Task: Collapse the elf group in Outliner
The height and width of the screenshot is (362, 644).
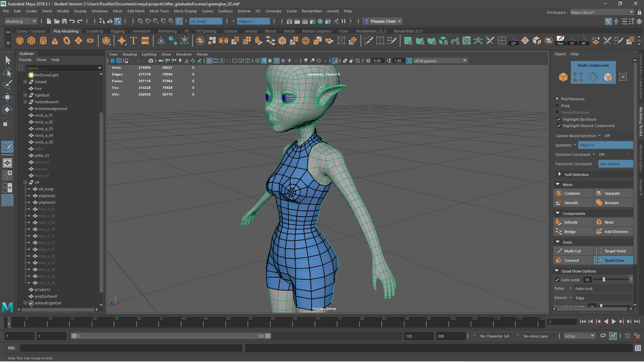Action: [25, 182]
